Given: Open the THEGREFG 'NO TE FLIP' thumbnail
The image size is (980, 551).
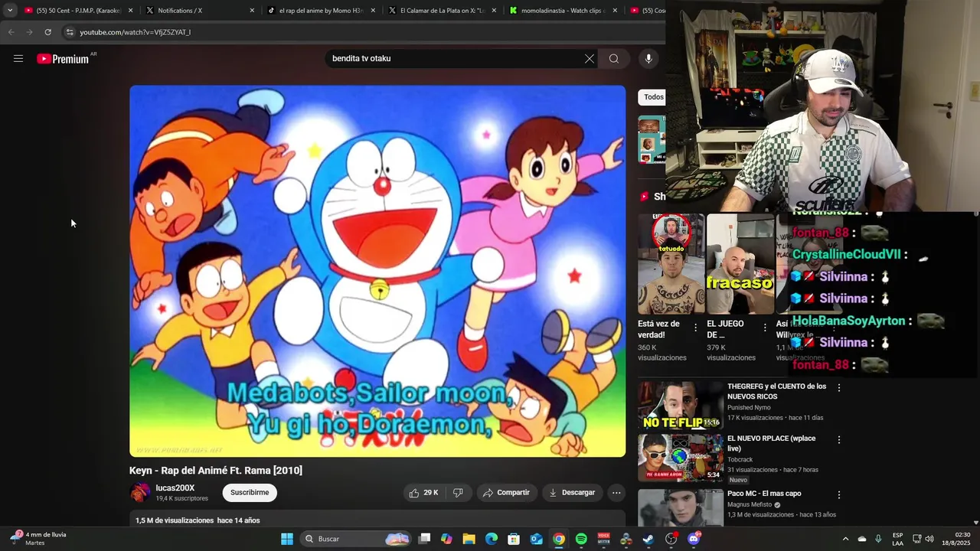Looking at the screenshot, I should [681, 406].
